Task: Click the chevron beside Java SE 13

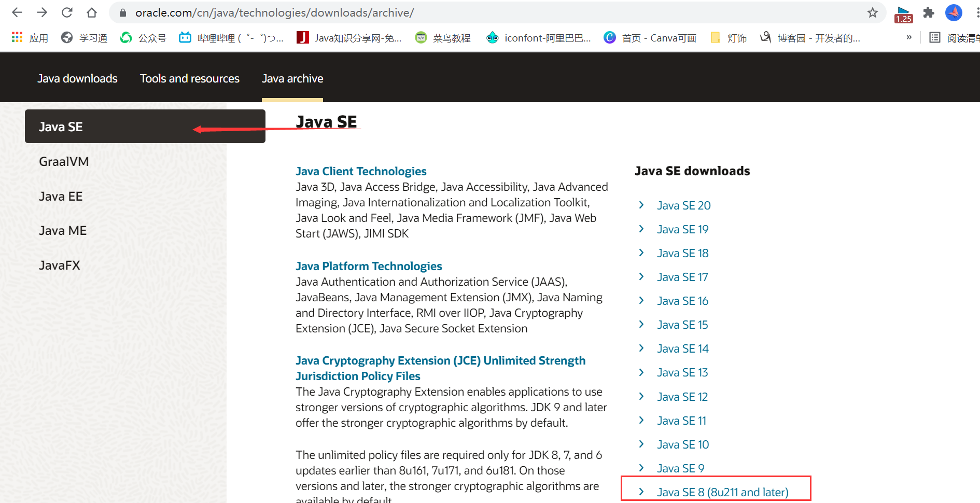Action: (x=641, y=372)
